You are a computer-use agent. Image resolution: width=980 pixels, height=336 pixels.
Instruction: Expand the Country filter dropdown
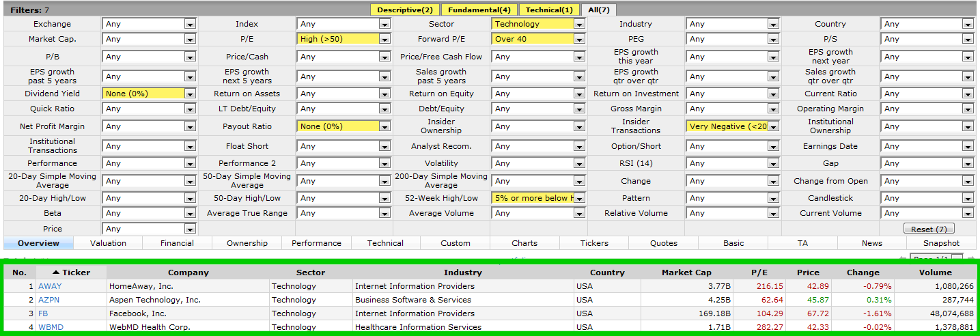point(927,24)
